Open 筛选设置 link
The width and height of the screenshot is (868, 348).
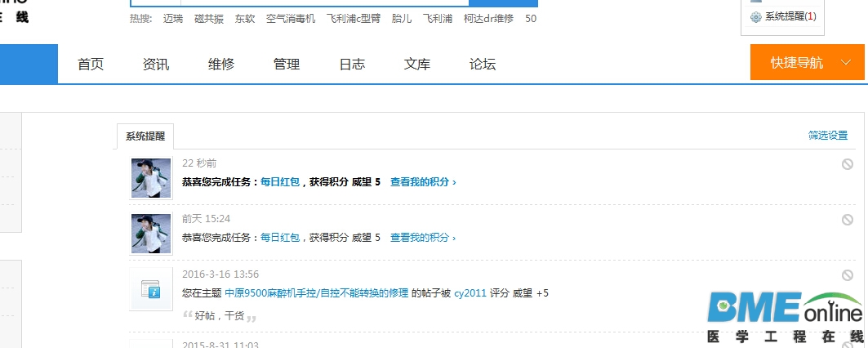point(828,136)
